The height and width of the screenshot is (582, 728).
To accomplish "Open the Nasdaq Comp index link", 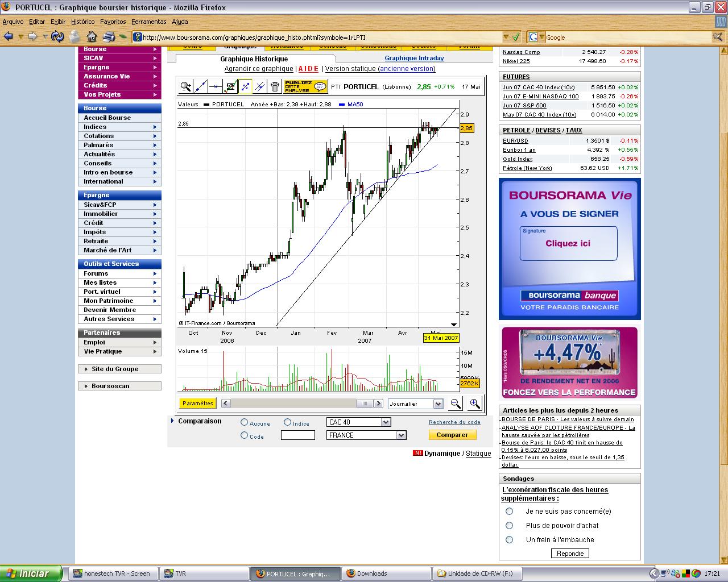I will pyautogui.click(x=522, y=52).
